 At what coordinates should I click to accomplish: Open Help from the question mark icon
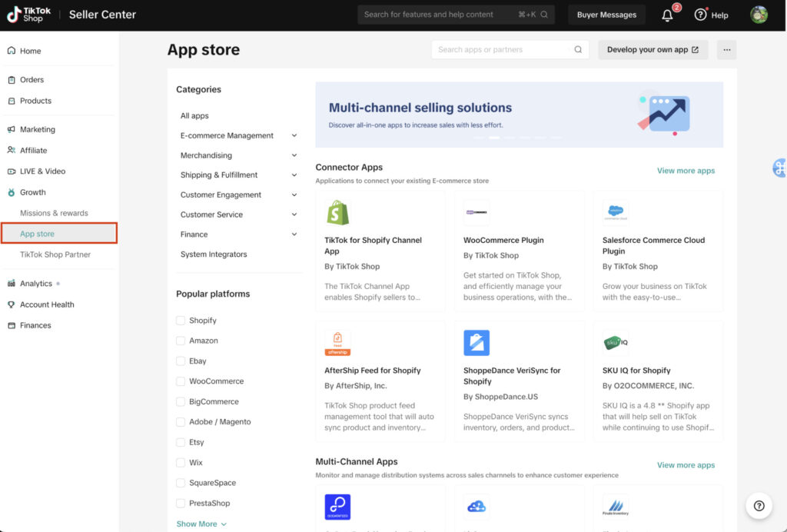tap(700, 15)
